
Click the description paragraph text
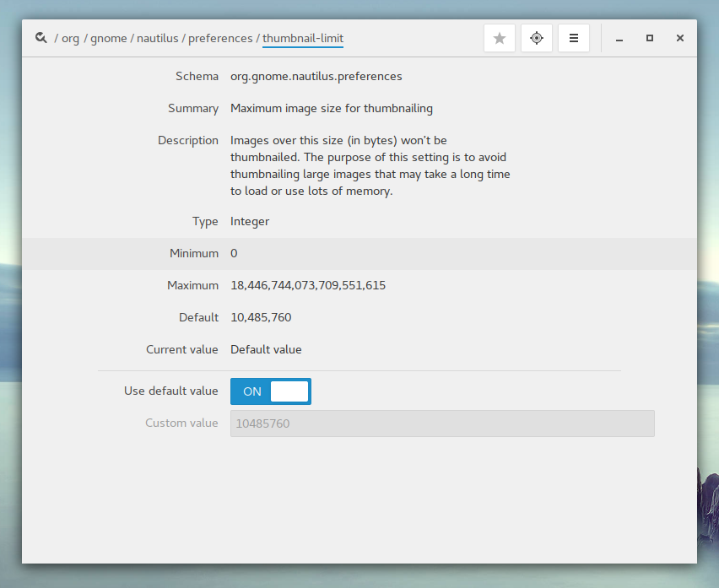point(370,165)
